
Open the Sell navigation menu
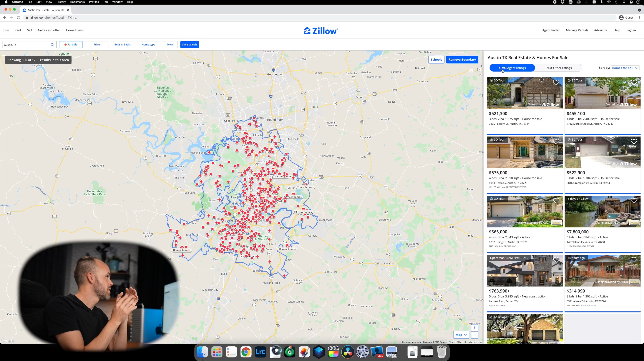coord(30,30)
